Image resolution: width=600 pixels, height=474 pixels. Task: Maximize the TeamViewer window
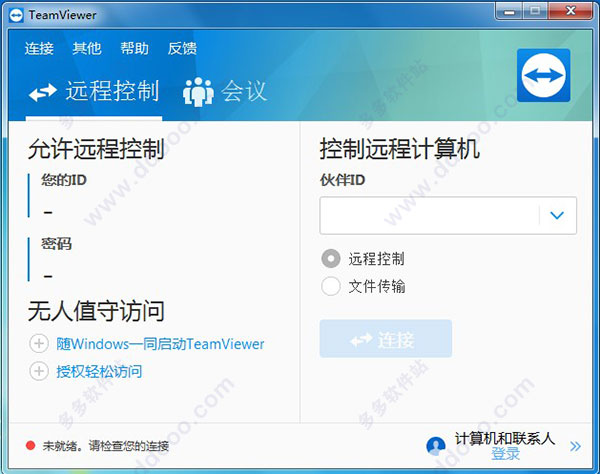(x=535, y=11)
